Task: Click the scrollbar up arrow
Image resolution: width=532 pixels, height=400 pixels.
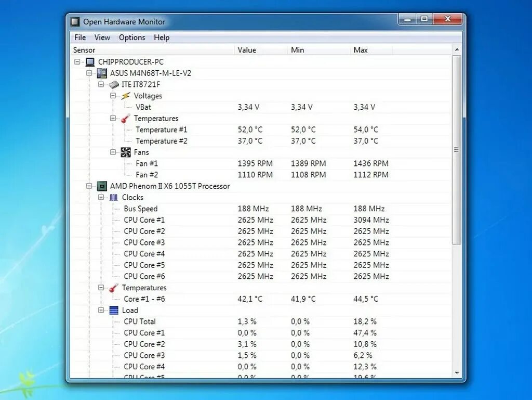Action: pos(457,50)
